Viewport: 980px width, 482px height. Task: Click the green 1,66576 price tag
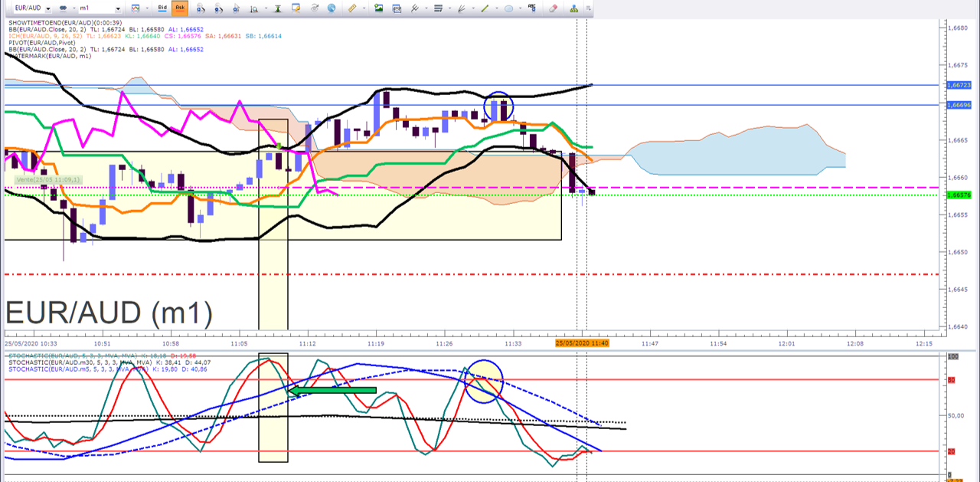coord(959,195)
